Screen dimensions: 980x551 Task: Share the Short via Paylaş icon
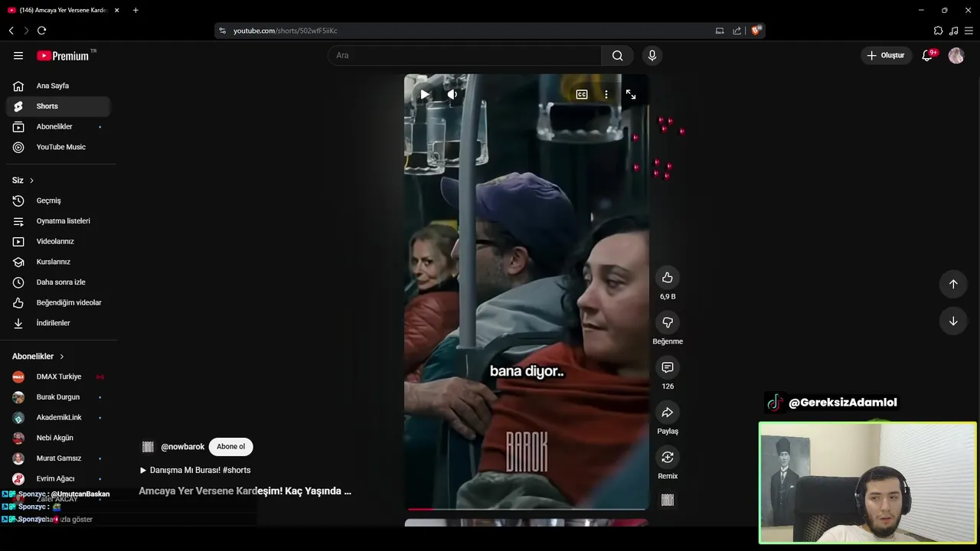tap(668, 412)
